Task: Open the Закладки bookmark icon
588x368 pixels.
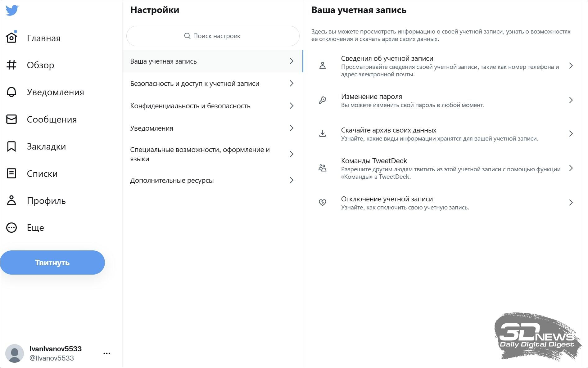Action: pyautogui.click(x=11, y=146)
